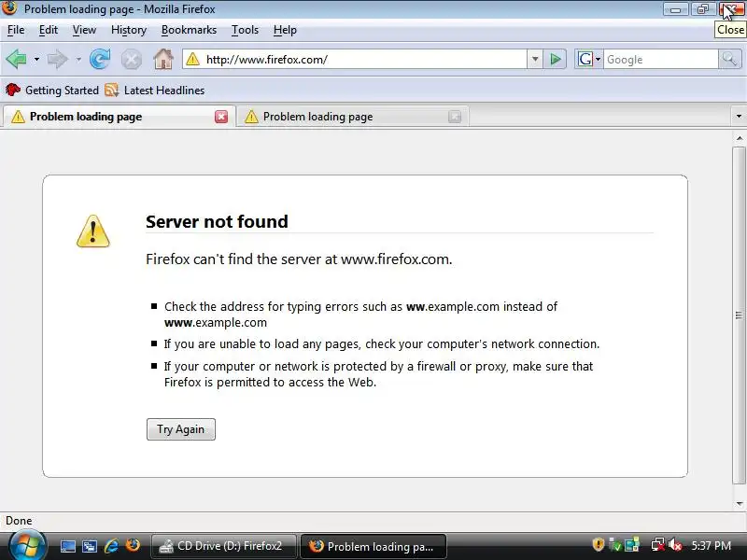Click the Forward arrow button
Image resolution: width=747 pixels, height=560 pixels.
point(58,60)
